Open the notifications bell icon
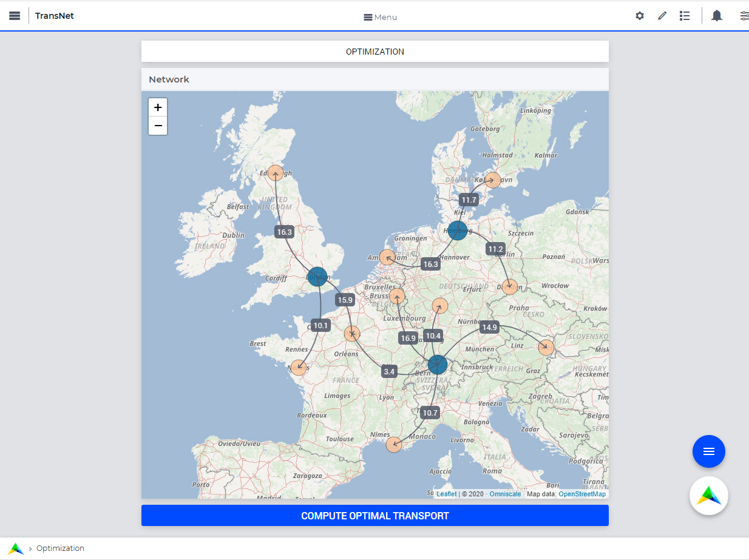Screen dimensions: 749x560 click(717, 16)
